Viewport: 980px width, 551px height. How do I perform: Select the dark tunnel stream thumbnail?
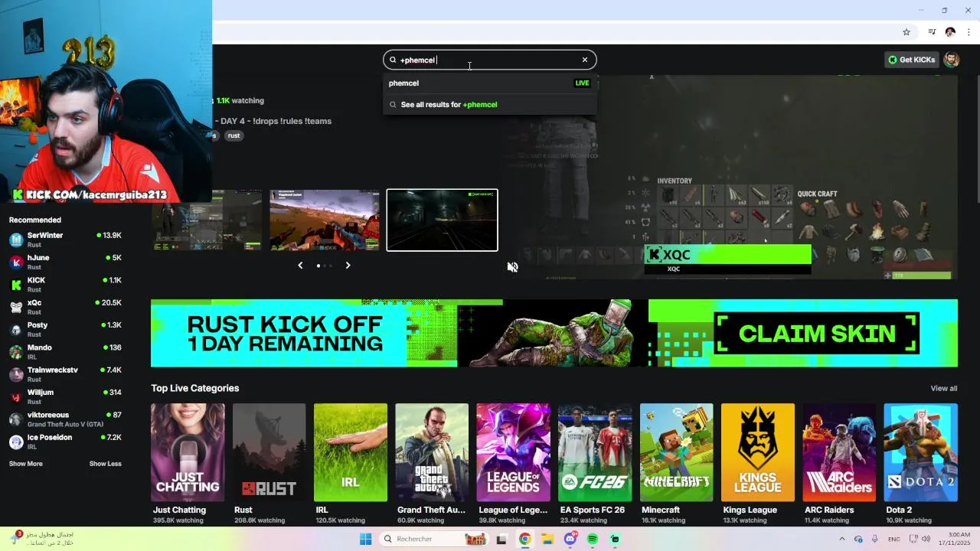(442, 220)
